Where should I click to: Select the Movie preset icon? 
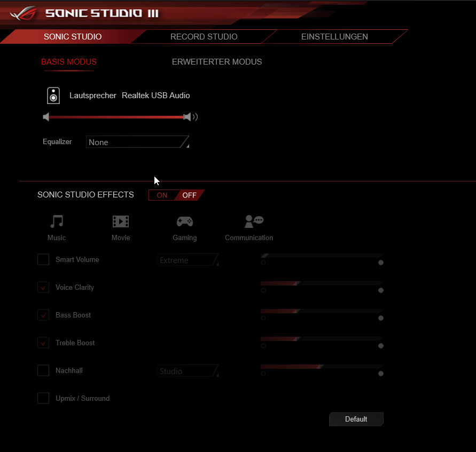[x=121, y=221]
